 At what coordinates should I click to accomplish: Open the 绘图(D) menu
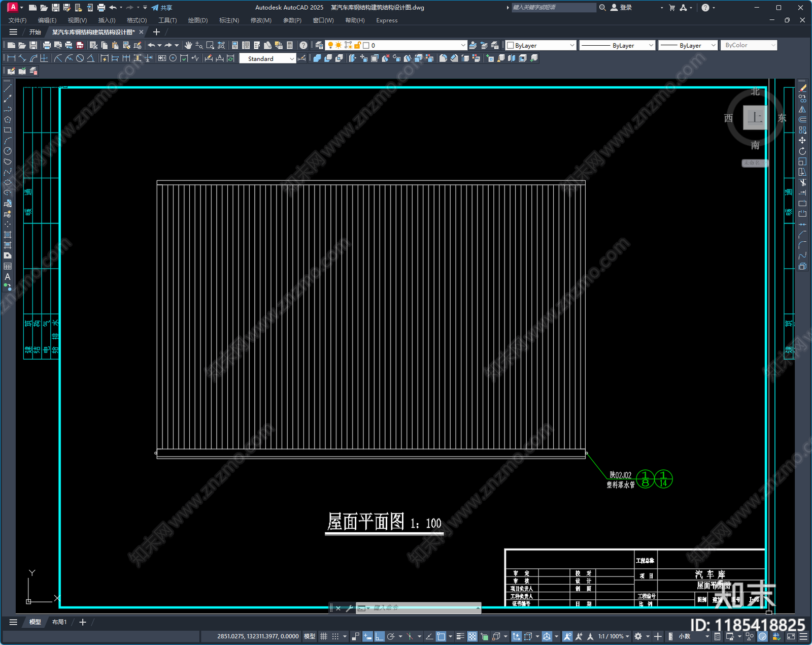[198, 20]
